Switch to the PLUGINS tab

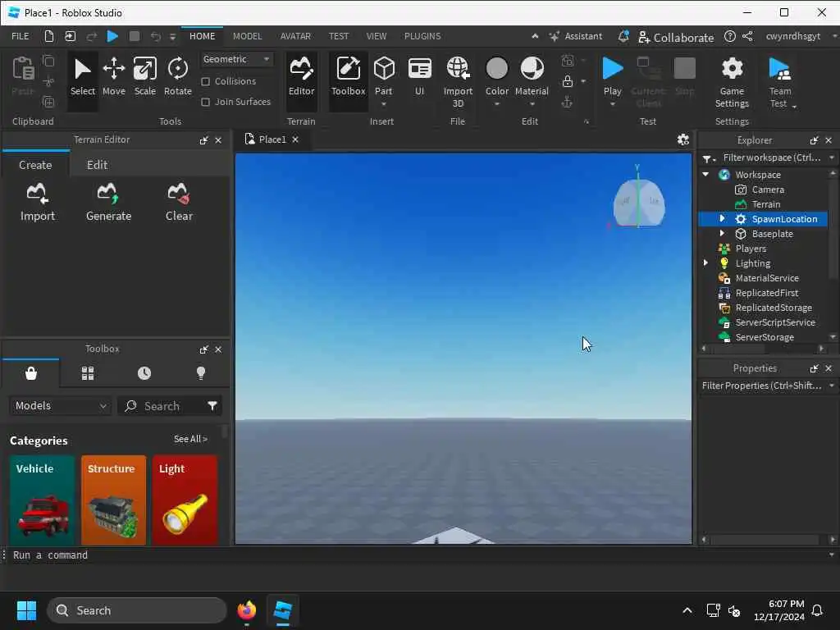tap(422, 36)
